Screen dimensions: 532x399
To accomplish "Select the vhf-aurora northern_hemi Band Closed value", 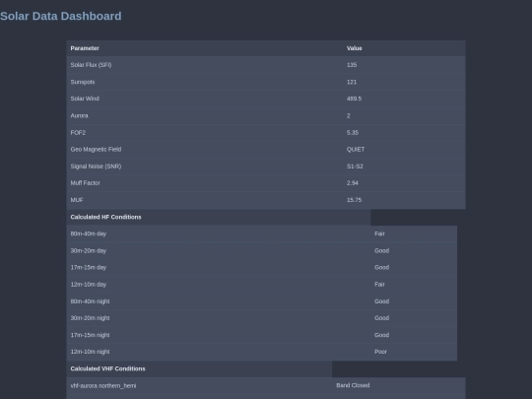I will point(353,385).
